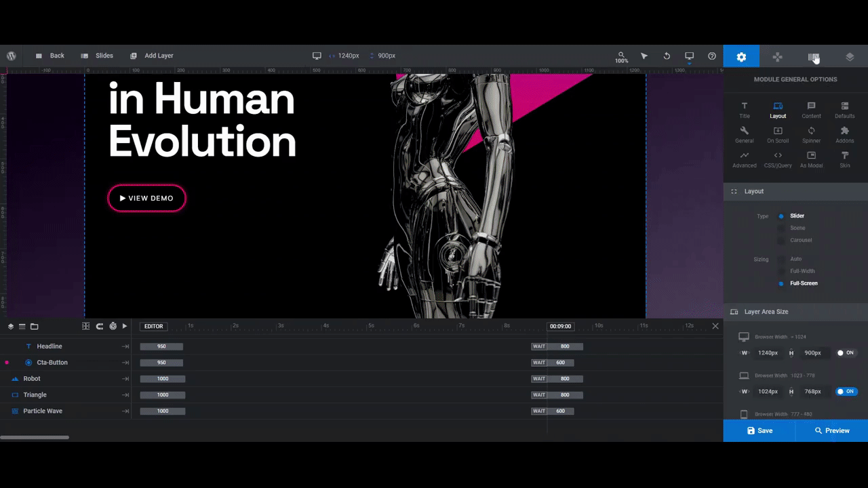Viewport: 868px width, 488px height.
Task: Select the Cta-Button layer row
Action: [66, 363]
